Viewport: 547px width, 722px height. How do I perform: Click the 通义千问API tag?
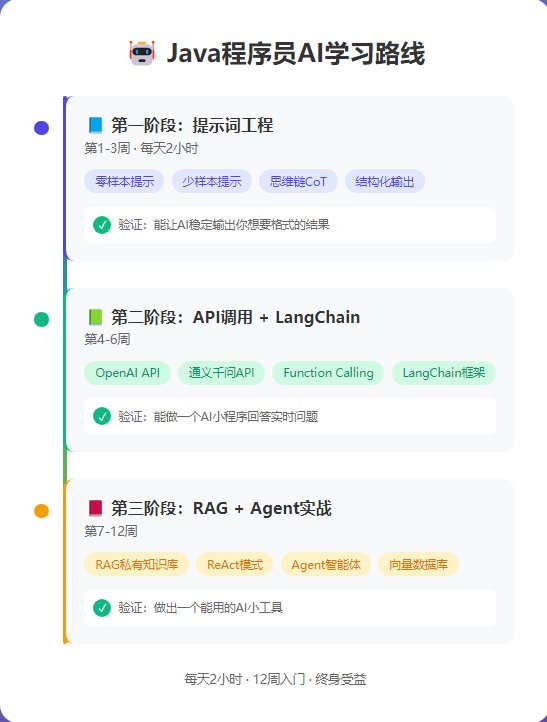tap(221, 373)
